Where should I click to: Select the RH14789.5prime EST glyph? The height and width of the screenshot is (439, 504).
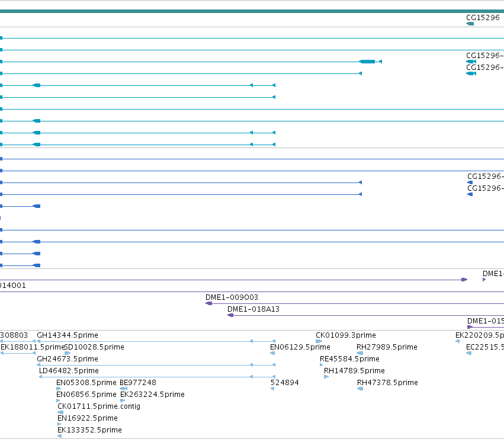[326, 377]
